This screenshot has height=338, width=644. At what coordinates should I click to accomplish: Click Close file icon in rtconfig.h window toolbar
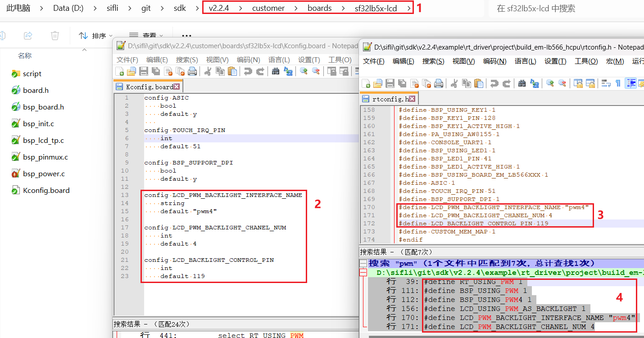[415, 83]
